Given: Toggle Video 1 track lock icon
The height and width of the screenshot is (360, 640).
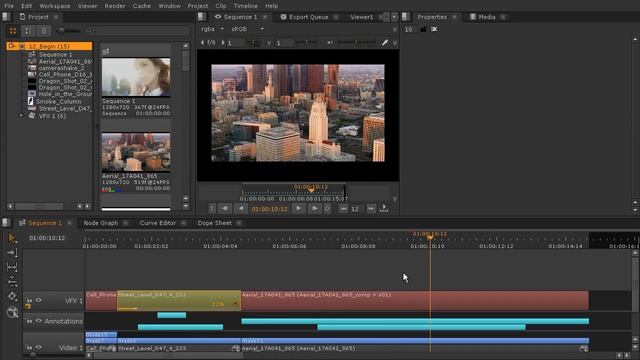Looking at the screenshot, I should [29, 347].
